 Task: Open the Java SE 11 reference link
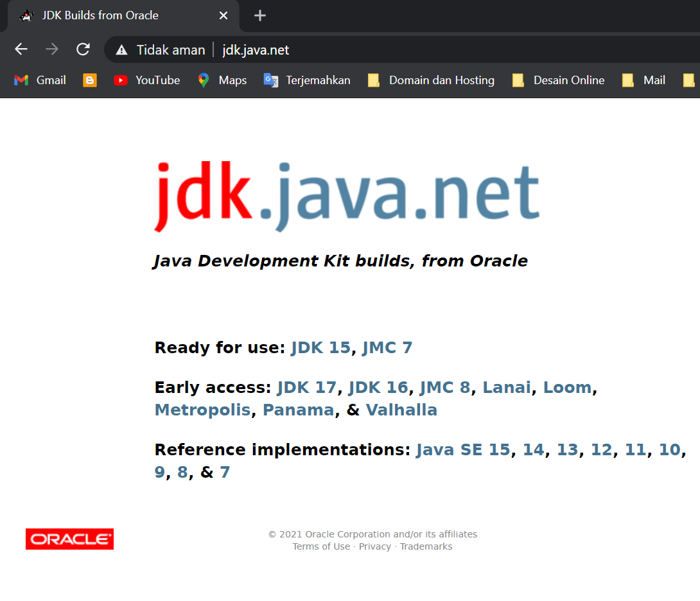(635, 449)
